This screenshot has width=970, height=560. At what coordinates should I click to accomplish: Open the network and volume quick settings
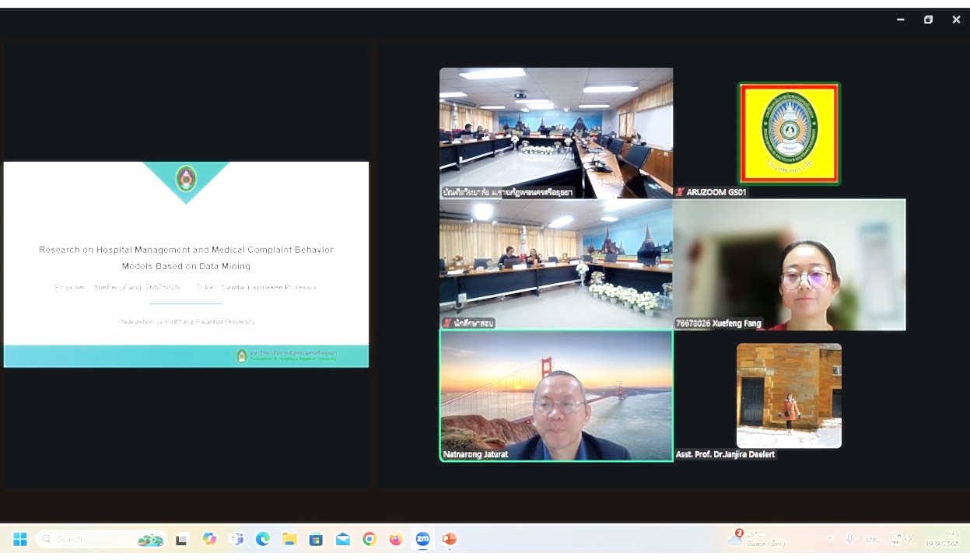pyautogui.click(x=901, y=539)
